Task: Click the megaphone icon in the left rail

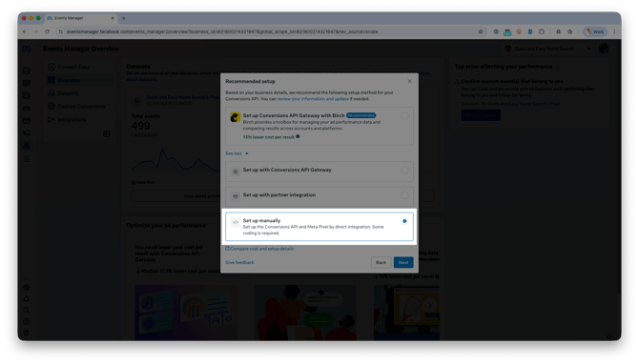Action: [x=27, y=133]
